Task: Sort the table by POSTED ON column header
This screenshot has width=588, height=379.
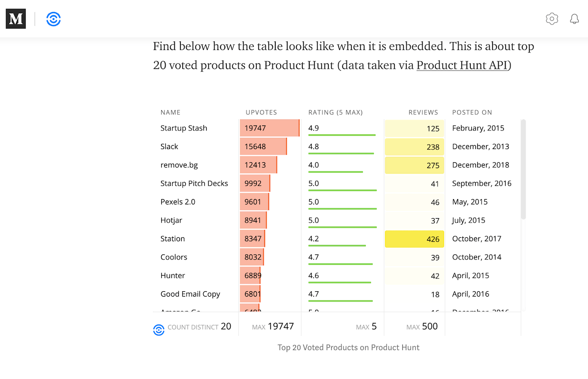Action: pyautogui.click(x=472, y=112)
